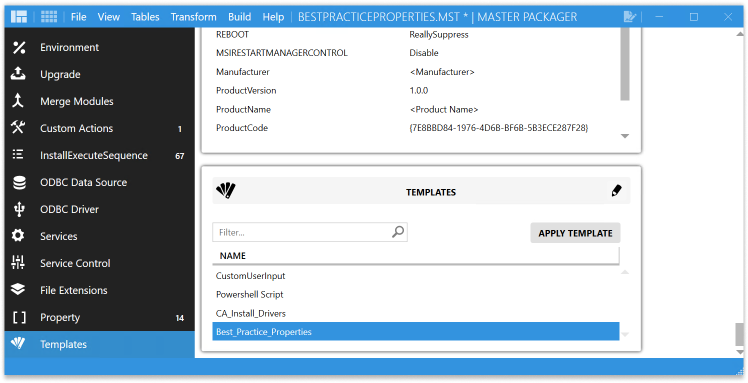Click the edit note icon in title bar
This screenshot has width=748, height=383.
tap(630, 17)
